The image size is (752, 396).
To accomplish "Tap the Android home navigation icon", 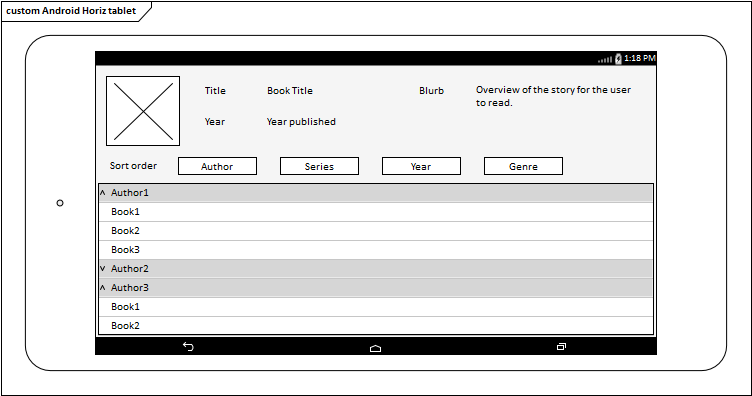I will [x=376, y=349].
